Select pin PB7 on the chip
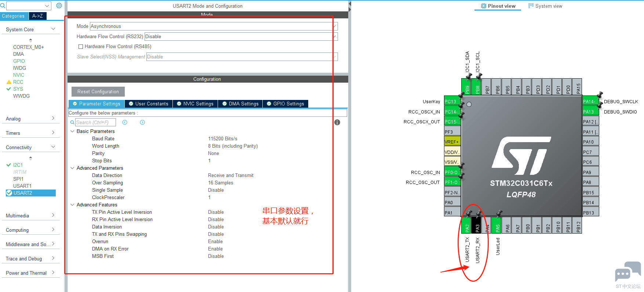Screen dimensions: 644x292 point(487,87)
